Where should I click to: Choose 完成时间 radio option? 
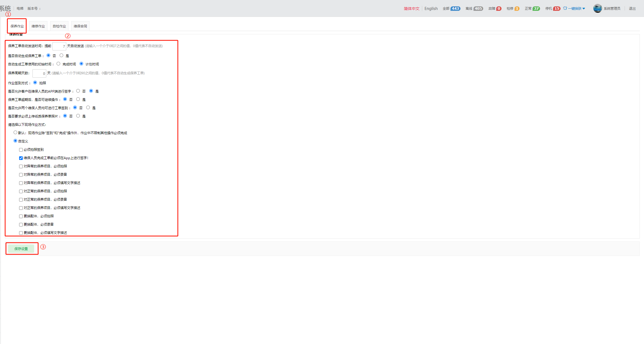click(x=58, y=64)
